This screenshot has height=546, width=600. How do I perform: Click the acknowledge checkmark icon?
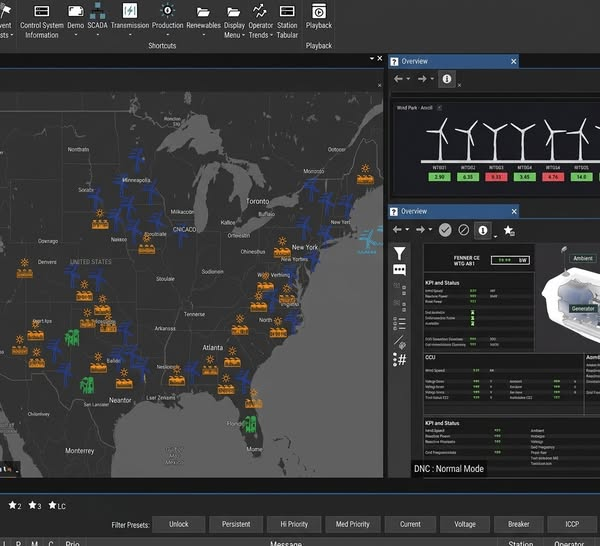(x=445, y=230)
